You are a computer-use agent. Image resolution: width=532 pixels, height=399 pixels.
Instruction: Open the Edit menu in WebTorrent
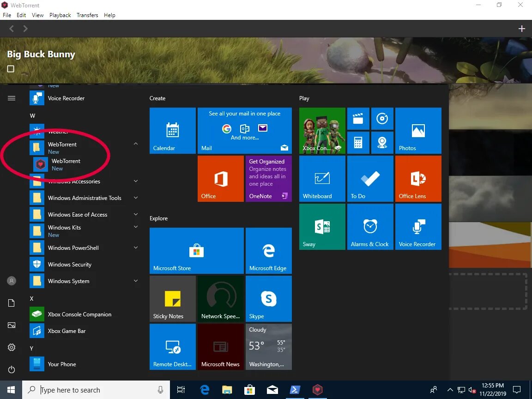[21, 15]
